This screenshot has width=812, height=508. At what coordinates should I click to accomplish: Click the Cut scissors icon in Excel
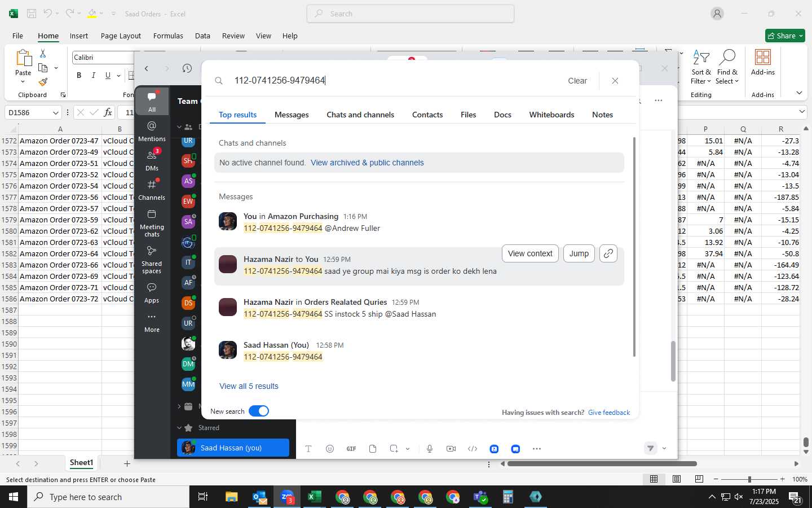click(43, 53)
